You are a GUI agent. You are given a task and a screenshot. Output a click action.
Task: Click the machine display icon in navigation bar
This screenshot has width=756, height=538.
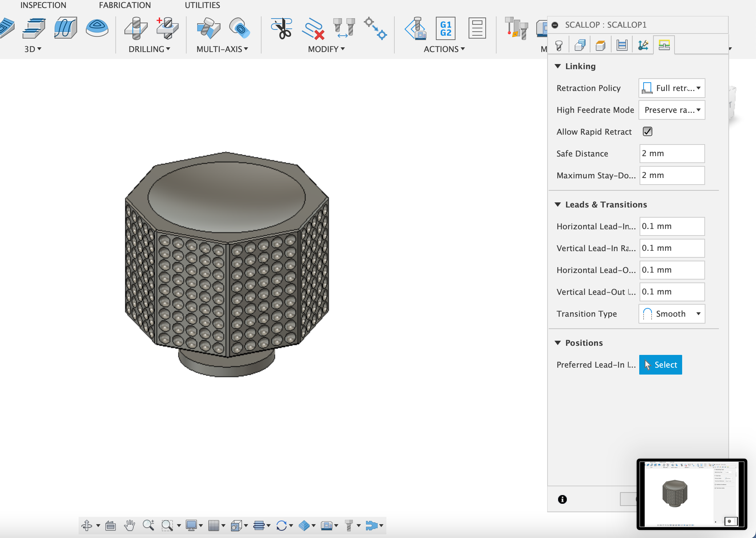(x=327, y=525)
